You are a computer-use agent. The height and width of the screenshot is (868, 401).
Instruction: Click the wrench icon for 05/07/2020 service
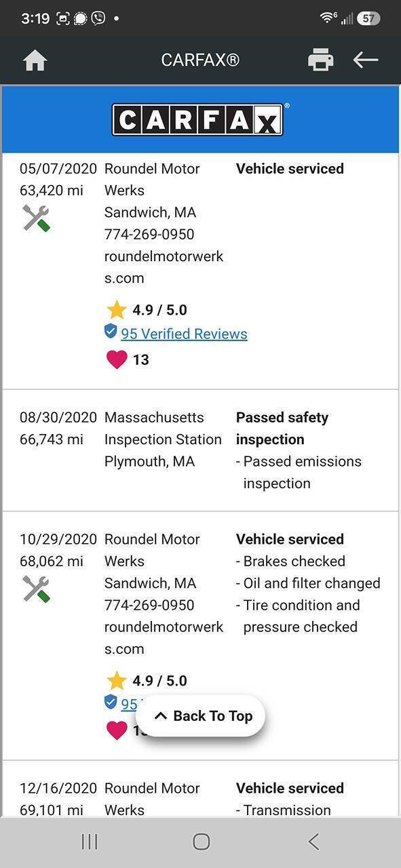[36, 218]
